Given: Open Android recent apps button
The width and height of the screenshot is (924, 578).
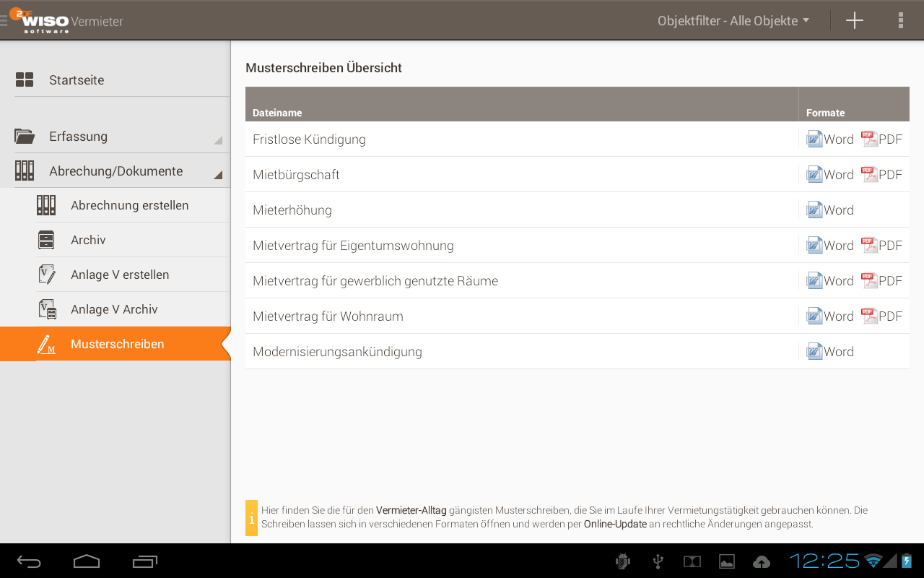Looking at the screenshot, I should coord(145,561).
